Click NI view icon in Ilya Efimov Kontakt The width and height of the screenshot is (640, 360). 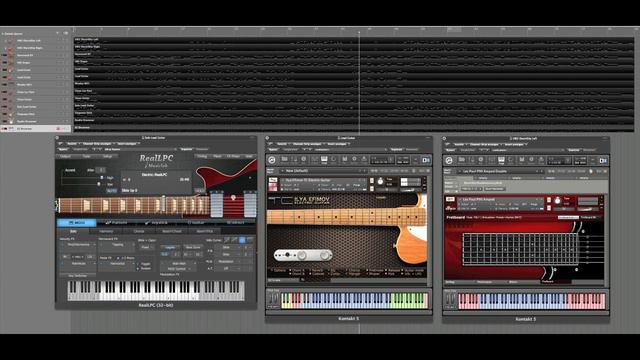tap(426, 160)
